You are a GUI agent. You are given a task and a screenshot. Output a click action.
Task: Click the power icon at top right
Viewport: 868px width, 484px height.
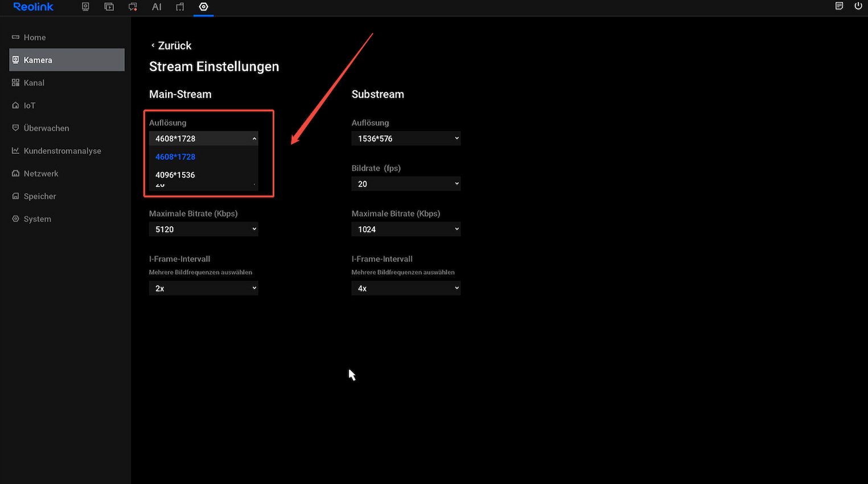click(858, 6)
